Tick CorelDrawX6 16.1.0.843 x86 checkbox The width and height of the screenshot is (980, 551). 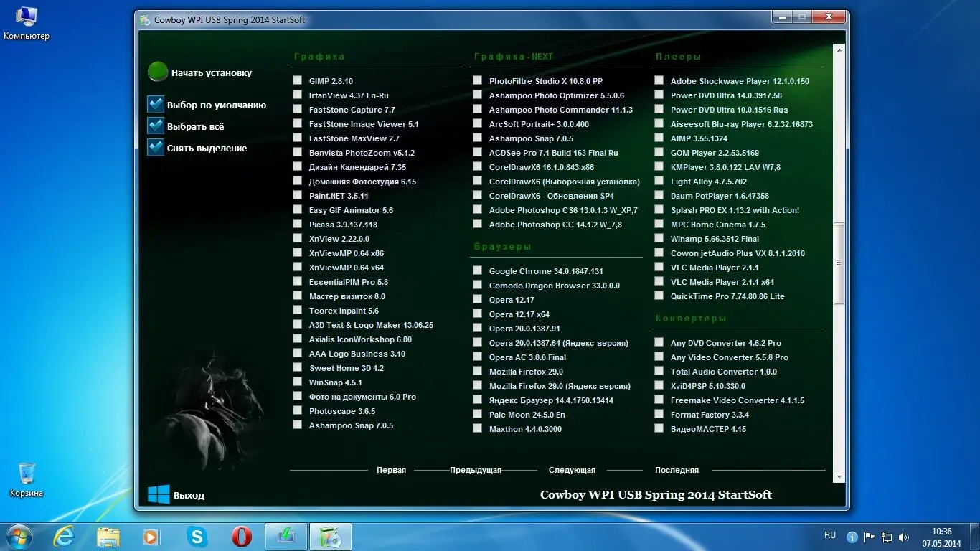(x=477, y=166)
